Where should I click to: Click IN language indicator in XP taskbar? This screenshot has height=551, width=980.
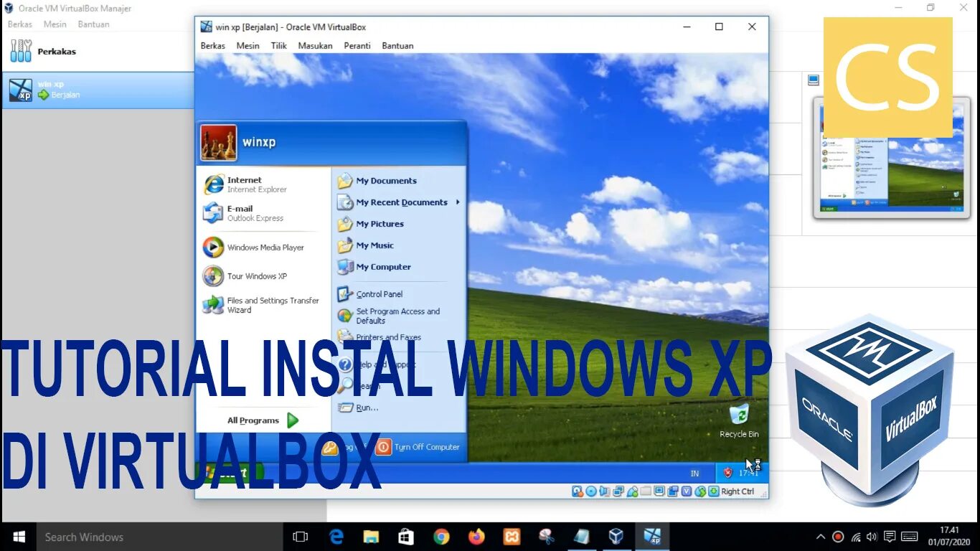[x=694, y=474]
